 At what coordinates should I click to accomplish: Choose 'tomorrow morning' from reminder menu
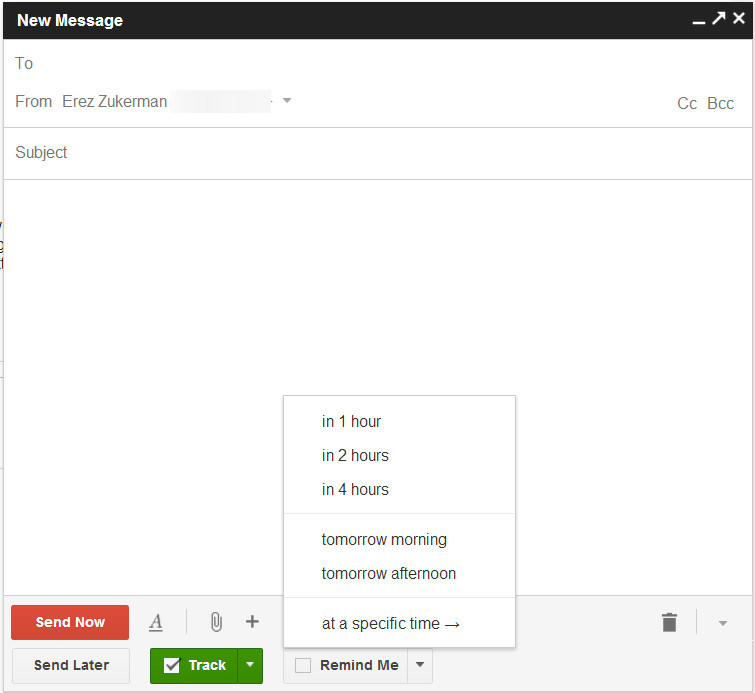pos(384,540)
